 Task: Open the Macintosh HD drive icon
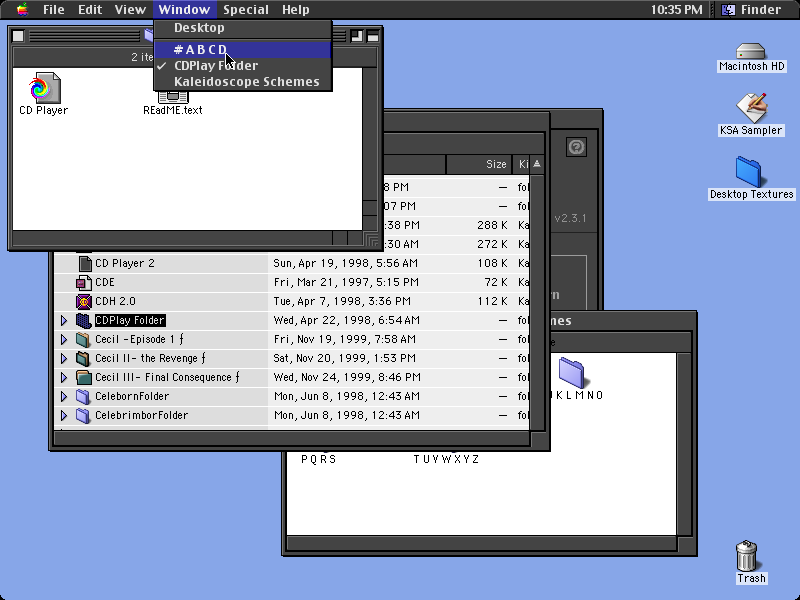(x=751, y=52)
